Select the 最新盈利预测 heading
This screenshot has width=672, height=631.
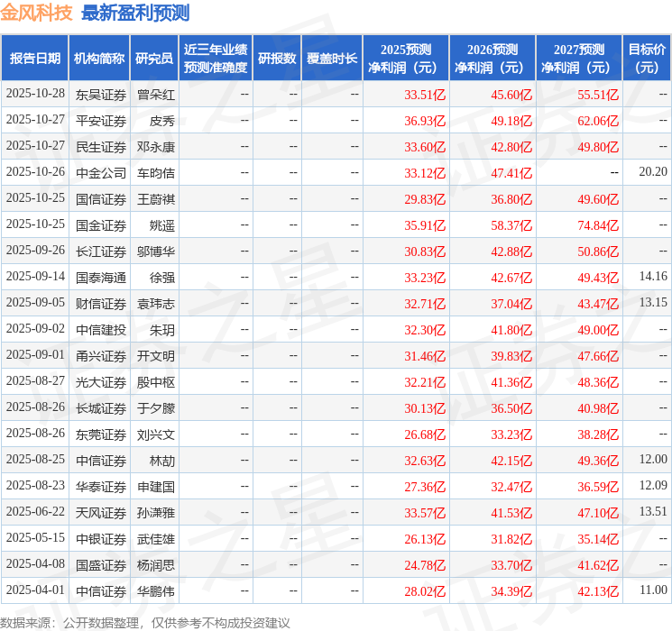click(135, 13)
